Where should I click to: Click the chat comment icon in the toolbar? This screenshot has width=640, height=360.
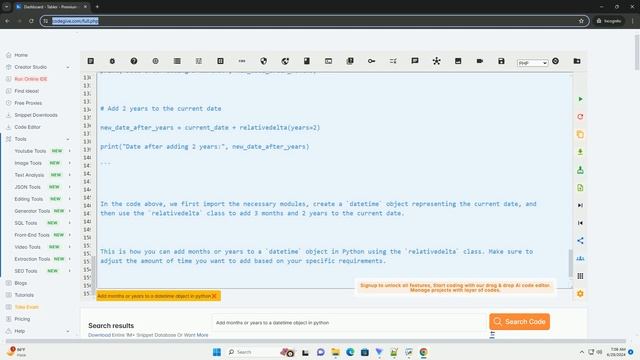click(x=415, y=61)
